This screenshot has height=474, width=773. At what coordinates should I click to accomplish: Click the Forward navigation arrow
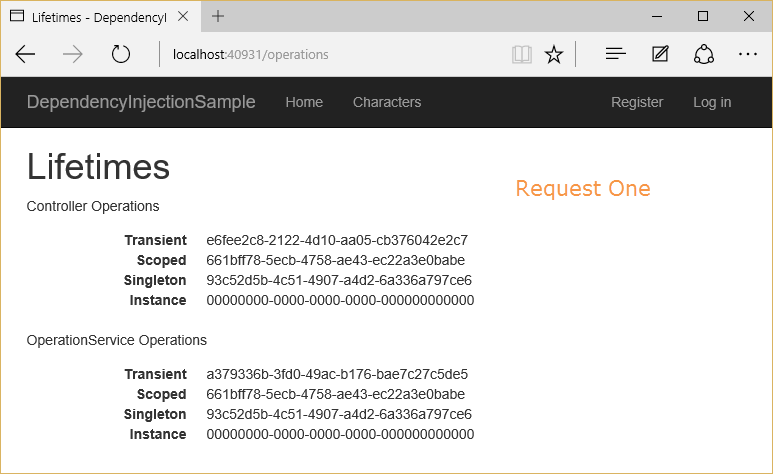(x=73, y=55)
